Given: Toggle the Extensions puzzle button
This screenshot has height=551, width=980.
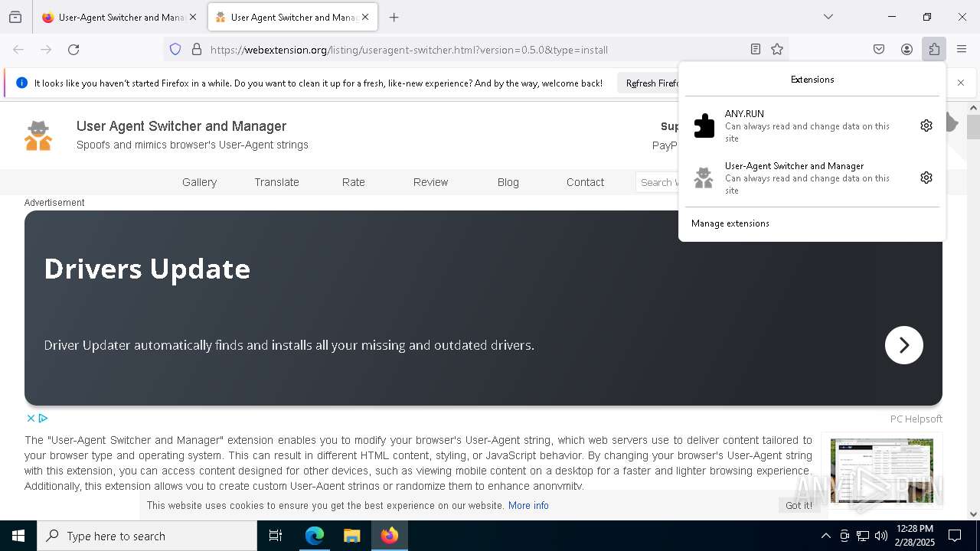Looking at the screenshot, I should (934, 50).
